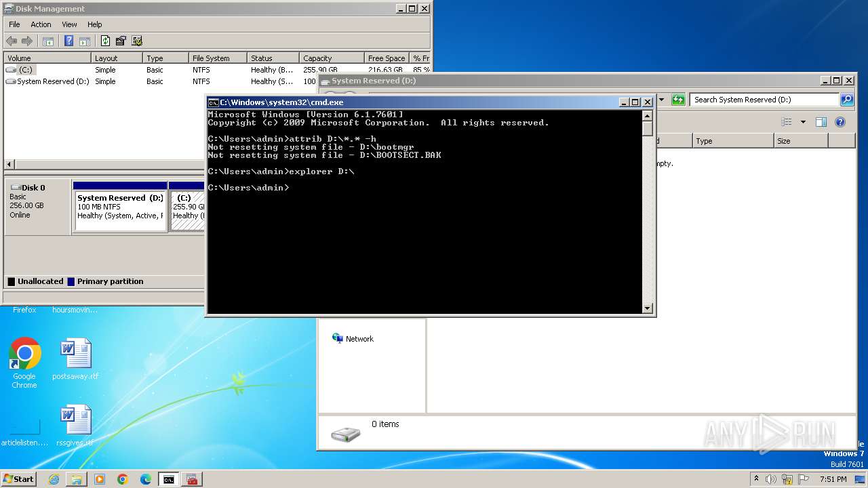Image resolution: width=868 pixels, height=488 pixels.
Task: Select the (C:) partition block in graphical view
Action: pos(187,207)
